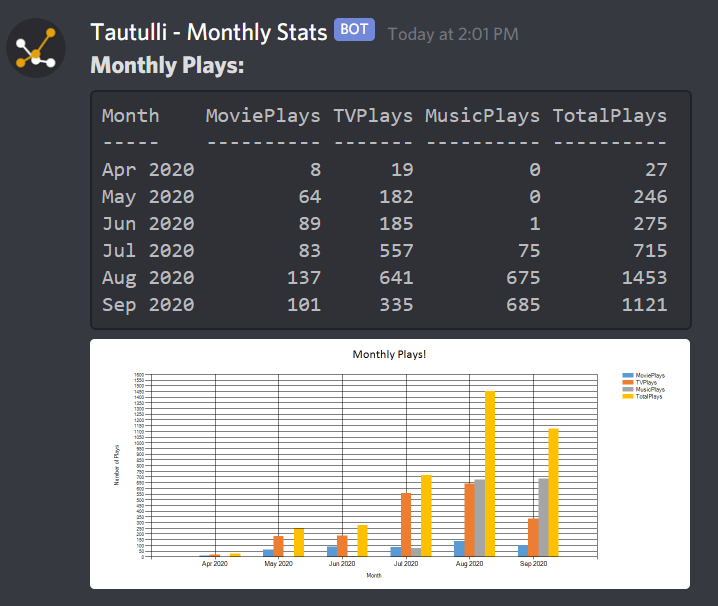
Task: Select the Sep 2020 row label
Action: tap(148, 305)
